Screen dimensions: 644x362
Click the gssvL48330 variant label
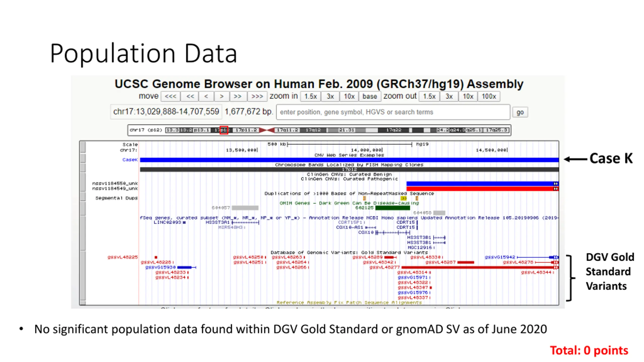(x=426, y=257)
